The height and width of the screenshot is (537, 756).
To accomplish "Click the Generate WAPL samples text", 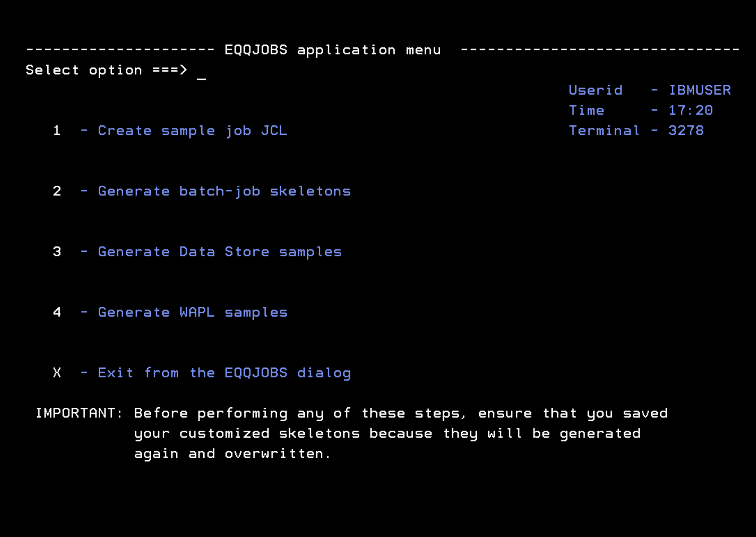I will point(193,312).
